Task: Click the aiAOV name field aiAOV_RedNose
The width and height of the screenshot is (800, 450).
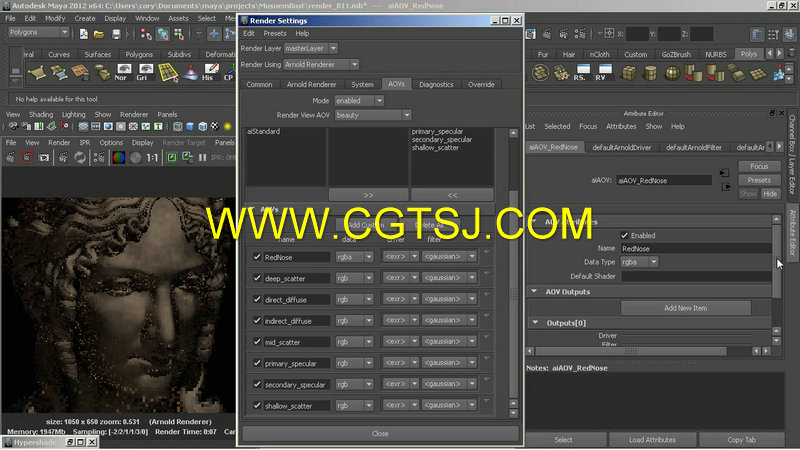Action: point(663,180)
